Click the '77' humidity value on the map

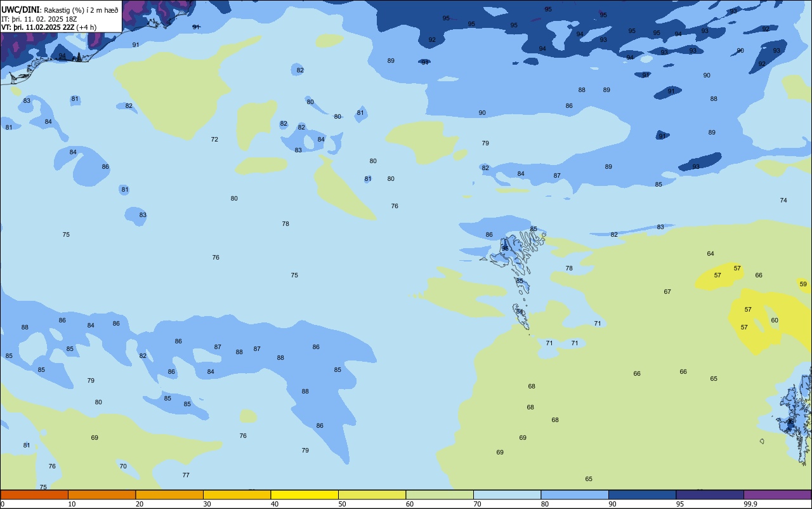coord(186,475)
